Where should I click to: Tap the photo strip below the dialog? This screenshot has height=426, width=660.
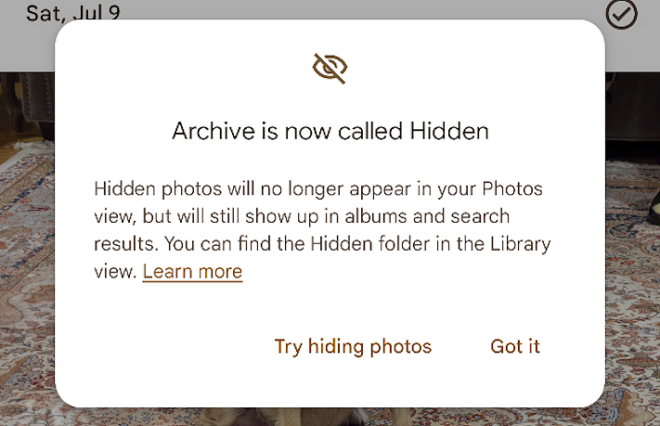point(330,417)
